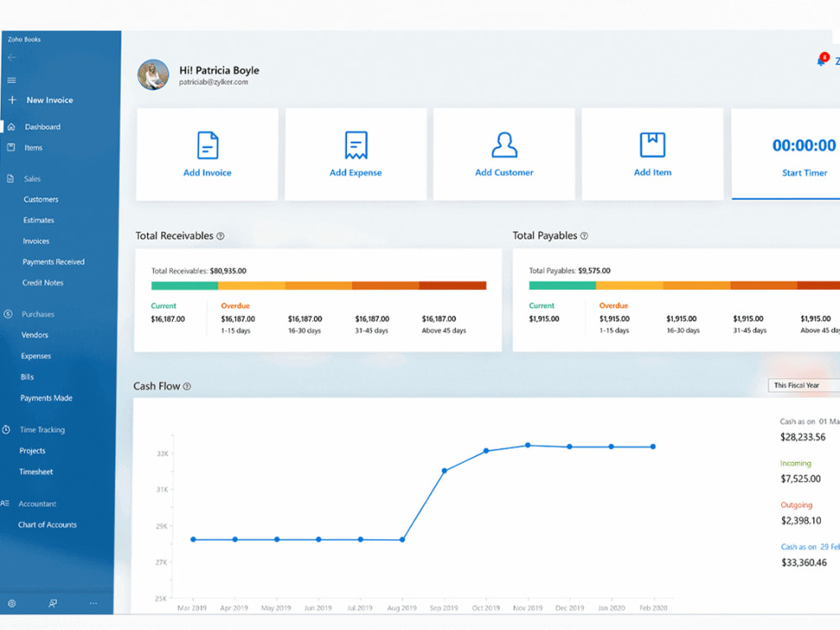840x630 pixels.
Task: Open Vendors menu item
Action: tap(34, 335)
